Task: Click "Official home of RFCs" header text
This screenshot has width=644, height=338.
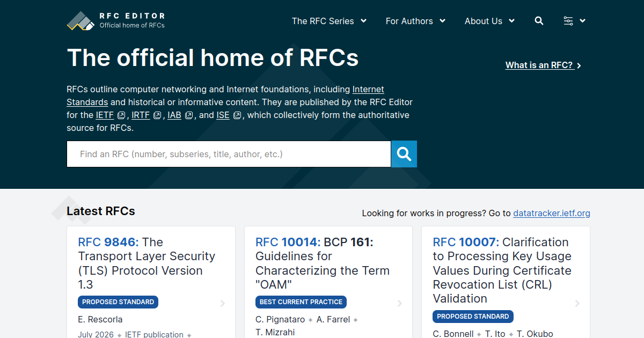Action: [x=132, y=25]
